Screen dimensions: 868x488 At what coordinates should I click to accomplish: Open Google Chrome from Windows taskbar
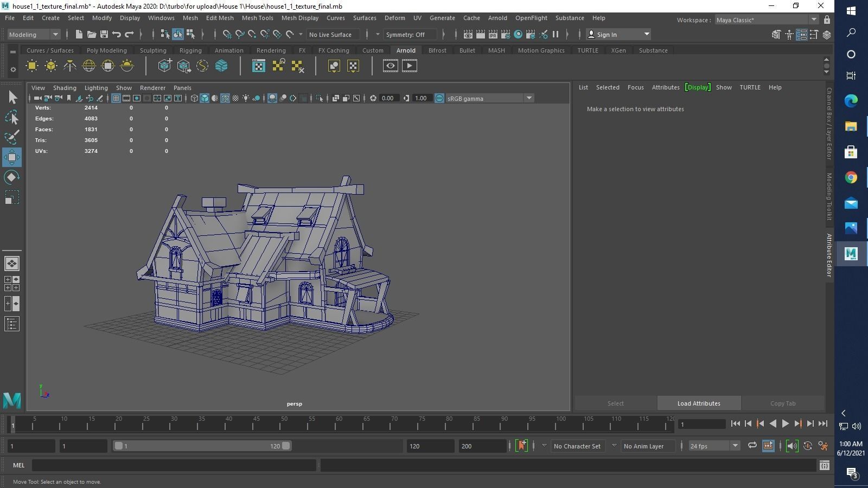pyautogui.click(x=851, y=177)
